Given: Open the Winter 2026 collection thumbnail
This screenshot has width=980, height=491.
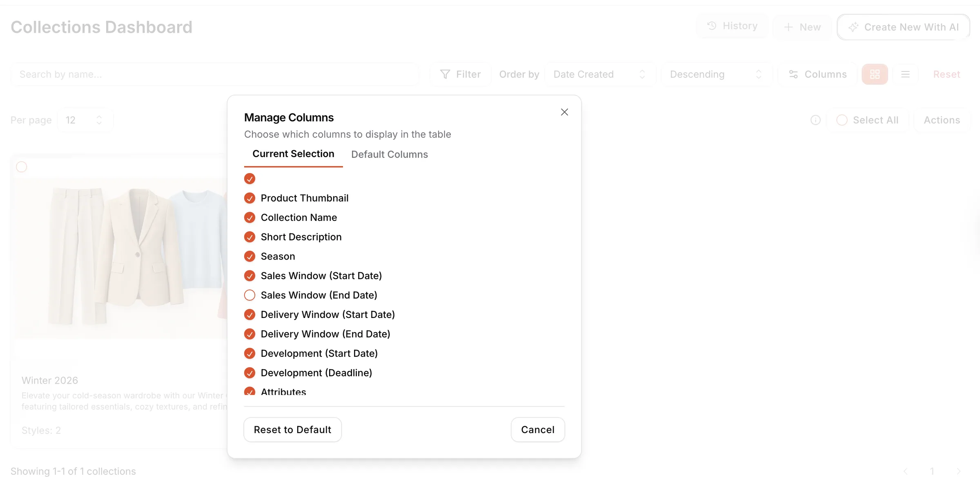Looking at the screenshot, I should (x=121, y=258).
